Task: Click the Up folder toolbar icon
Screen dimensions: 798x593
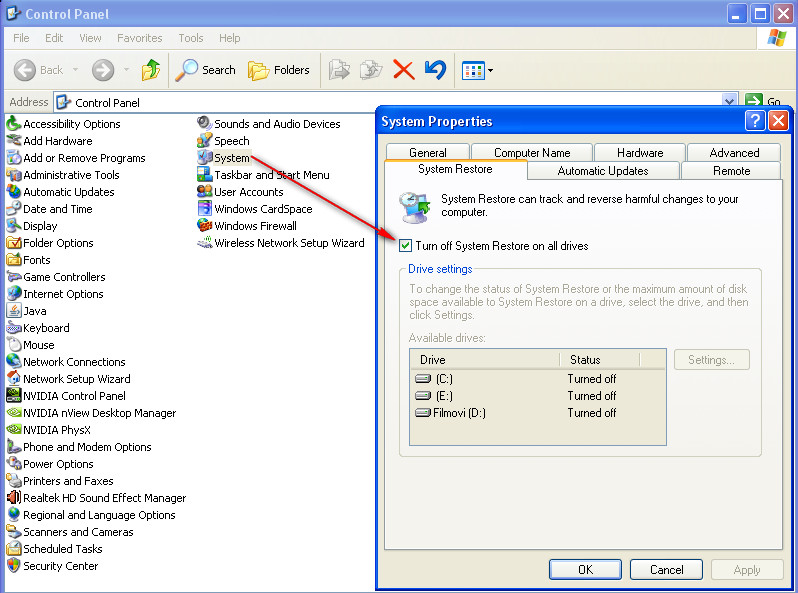Action: [x=151, y=70]
